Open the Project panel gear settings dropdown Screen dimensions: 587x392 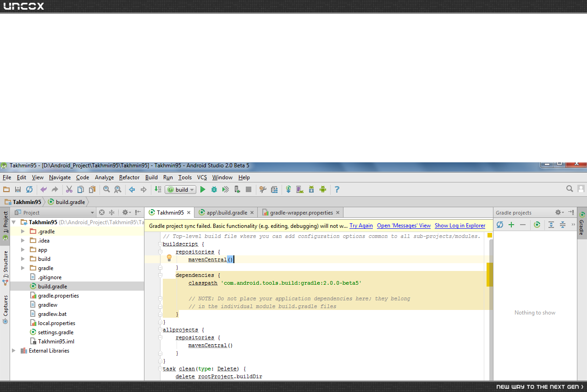tap(126, 212)
